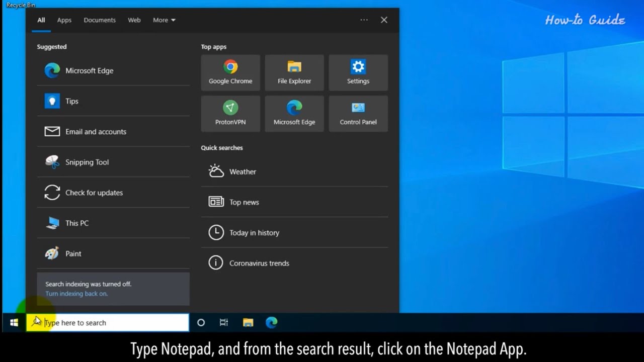Viewport: 644px width, 362px height.
Task: Open Microsoft Edge tile in Top apps
Action: point(294,114)
